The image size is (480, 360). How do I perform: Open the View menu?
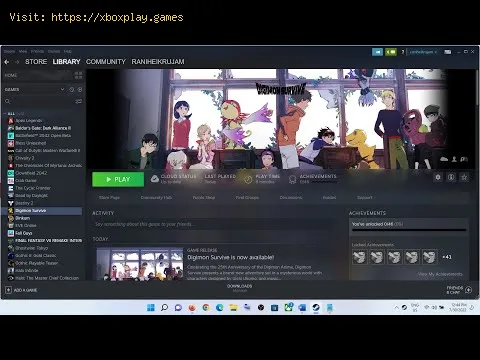pos(23,51)
